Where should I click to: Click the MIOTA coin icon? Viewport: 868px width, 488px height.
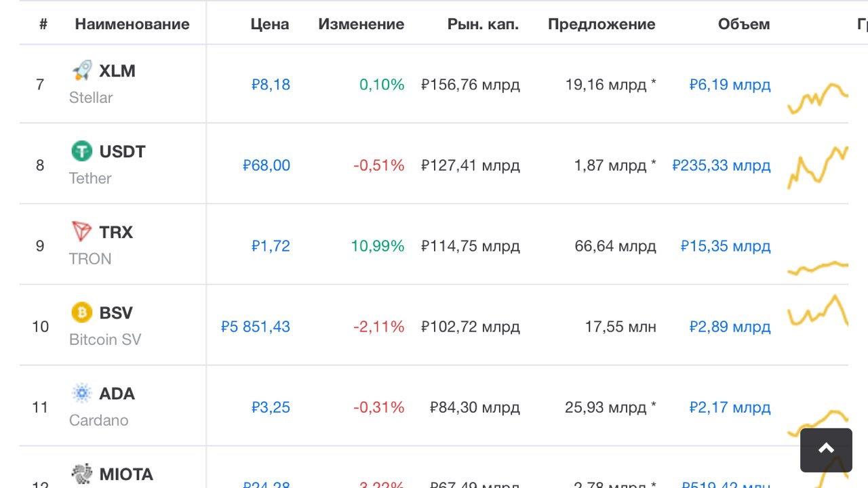coord(82,474)
